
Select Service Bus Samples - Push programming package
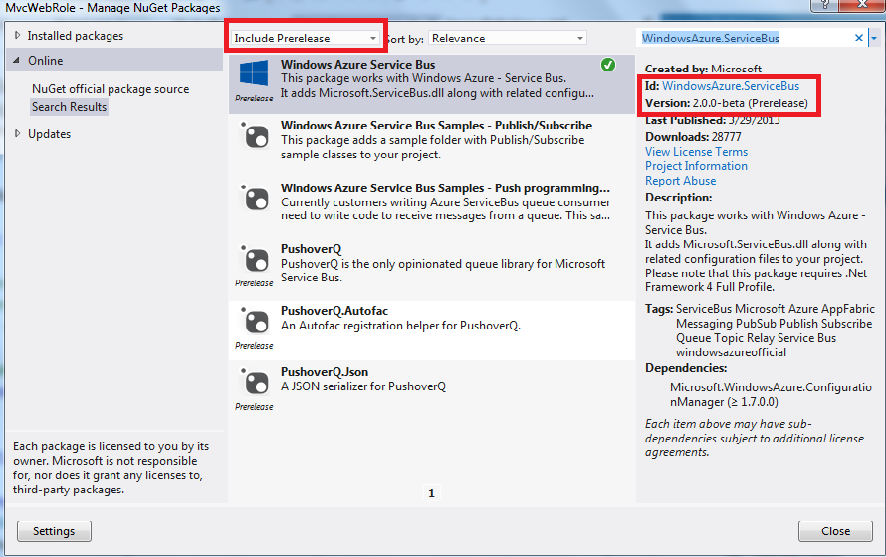point(445,188)
